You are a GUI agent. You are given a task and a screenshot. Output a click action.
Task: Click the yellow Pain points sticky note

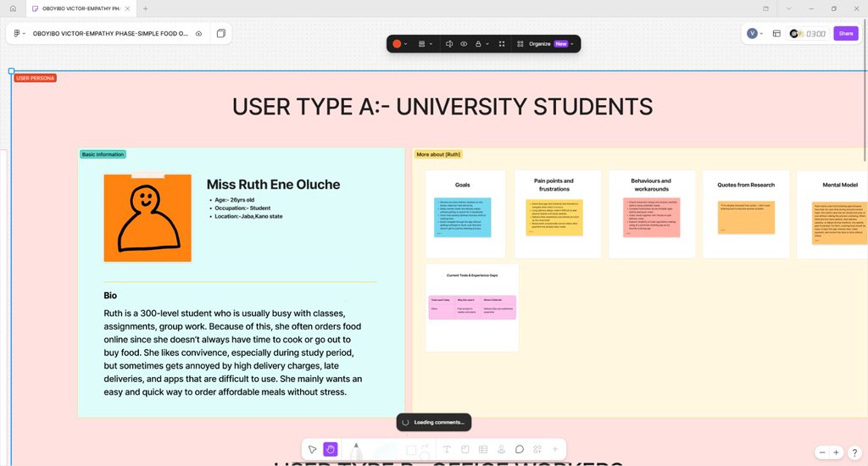(x=554, y=218)
